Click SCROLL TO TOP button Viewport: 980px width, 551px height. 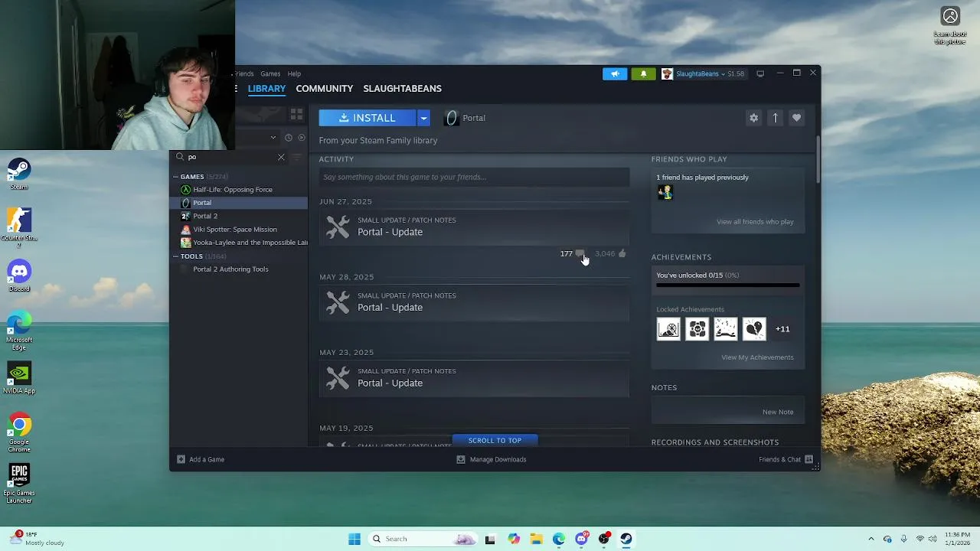[x=495, y=440]
